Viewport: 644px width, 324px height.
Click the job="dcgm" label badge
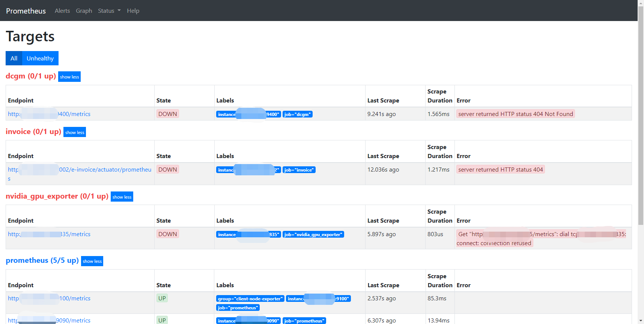click(x=298, y=114)
